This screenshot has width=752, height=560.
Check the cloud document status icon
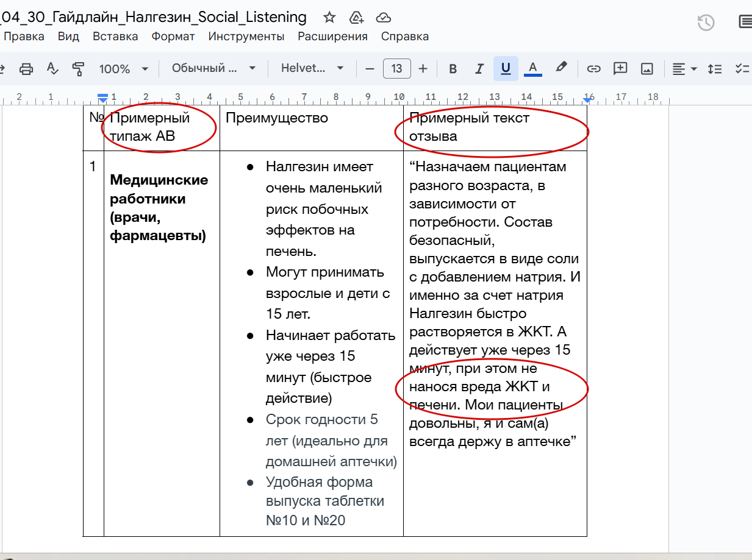tap(384, 17)
